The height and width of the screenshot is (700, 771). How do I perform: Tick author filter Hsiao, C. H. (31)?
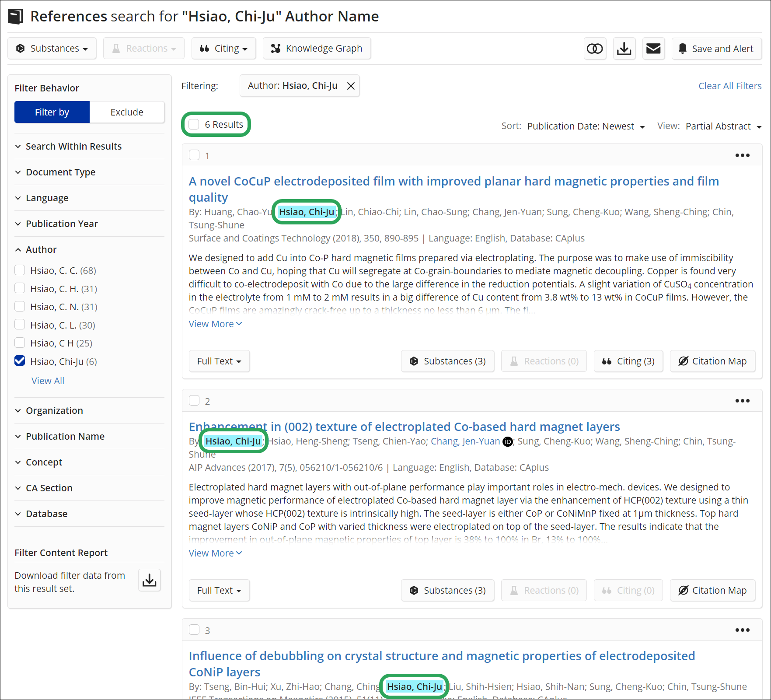coord(20,288)
